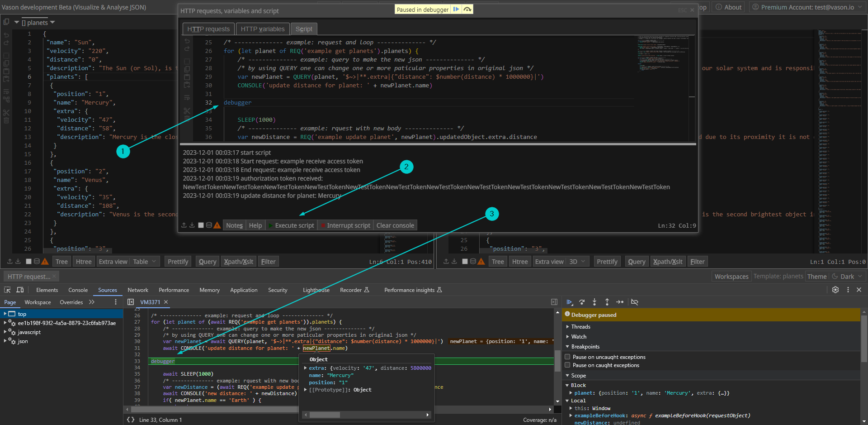
Task: Click the Prettify button below the JSON editor
Action: click(x=178, y=261)
